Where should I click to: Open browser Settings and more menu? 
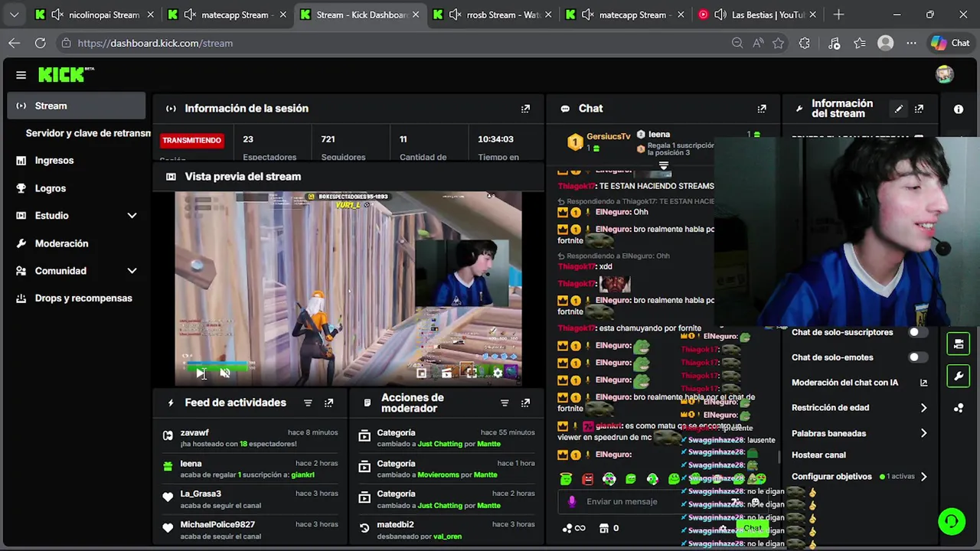(x=911, y=43)
